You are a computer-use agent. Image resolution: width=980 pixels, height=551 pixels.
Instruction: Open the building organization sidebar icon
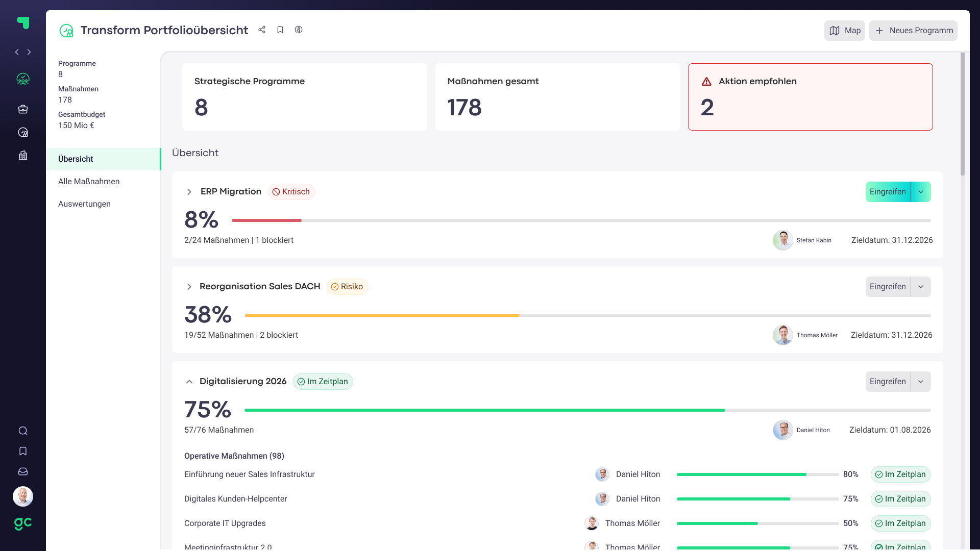point(23,155)
